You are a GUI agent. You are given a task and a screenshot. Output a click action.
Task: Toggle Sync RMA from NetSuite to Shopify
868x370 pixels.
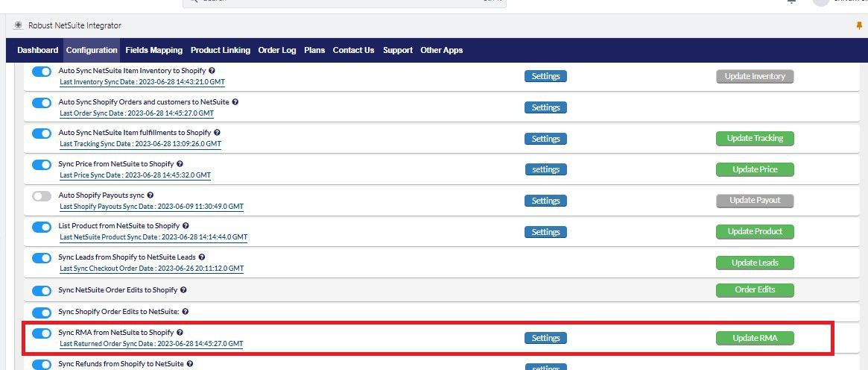[x=42, y=333]
